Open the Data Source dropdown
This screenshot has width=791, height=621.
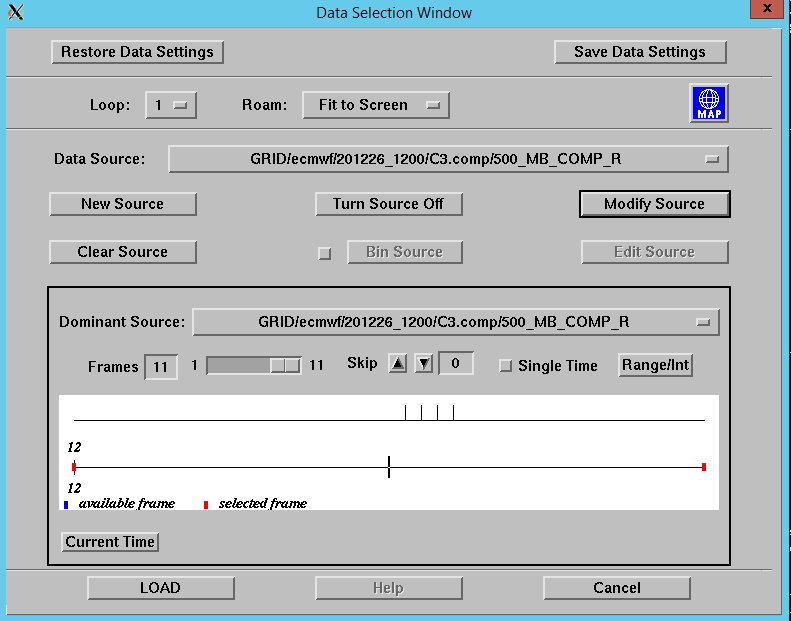(448, 159)
